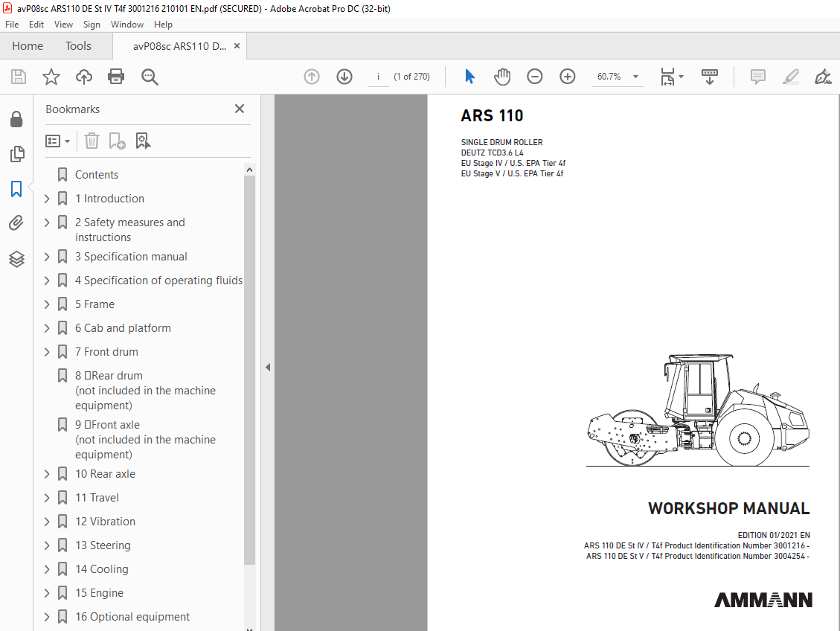Switch to the Home tab
Screen dimensions: 840x631
tap(28, 46)
